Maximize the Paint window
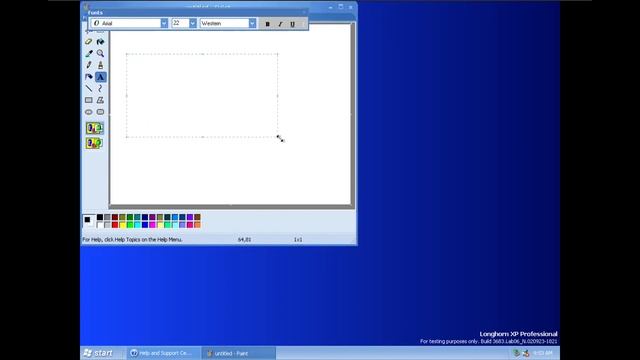Viewport: 640px width, 360px height. [x=341, y=7]
